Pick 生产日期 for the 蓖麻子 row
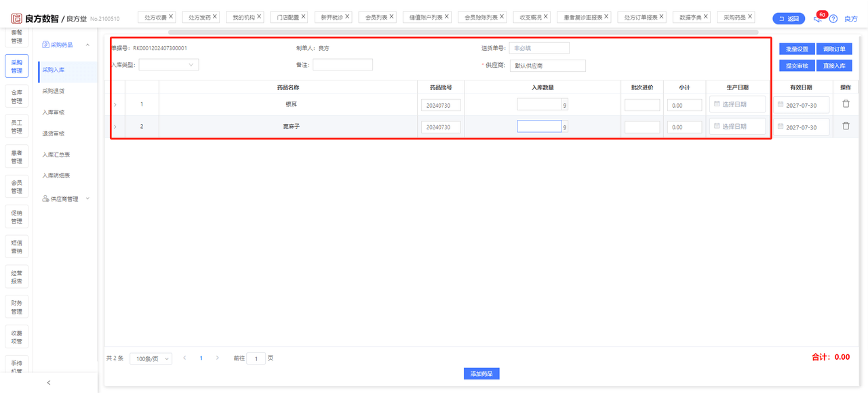Screen dimensions: 868x393 pos(738,127)
